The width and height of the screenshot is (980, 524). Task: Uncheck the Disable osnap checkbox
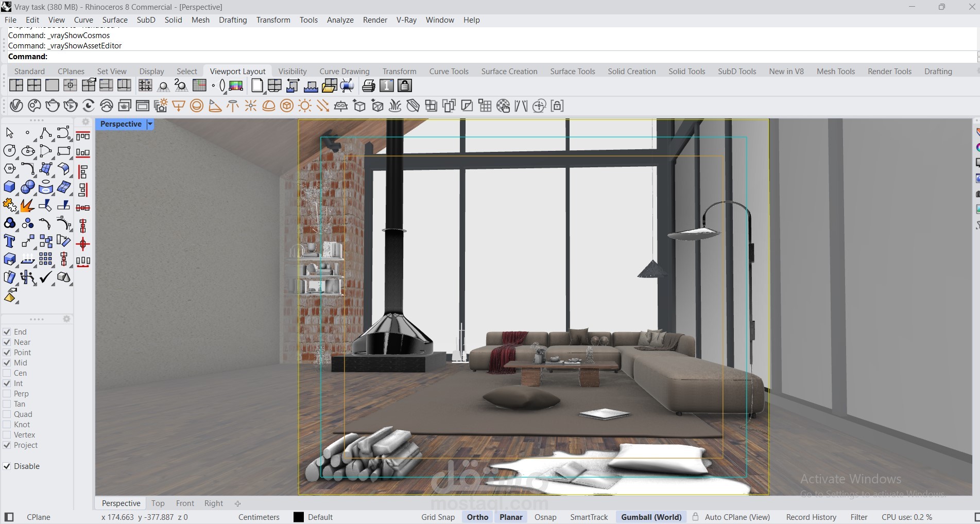point(7,466)
